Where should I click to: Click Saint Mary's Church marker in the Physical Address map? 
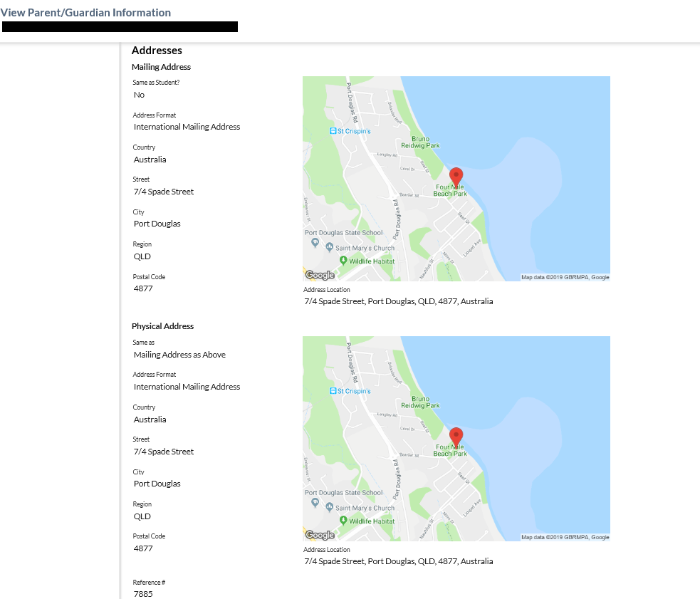coord(329,507)
